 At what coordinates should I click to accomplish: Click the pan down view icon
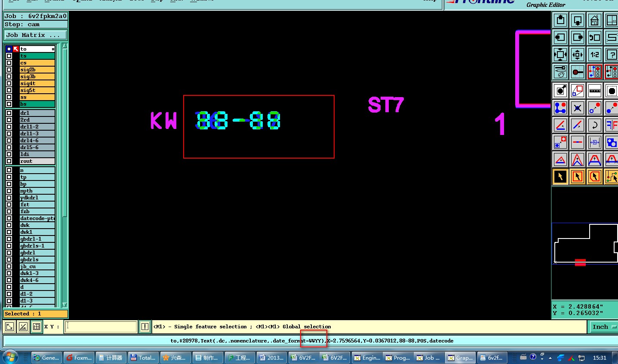pyautogui.click(x=578, y=20)
